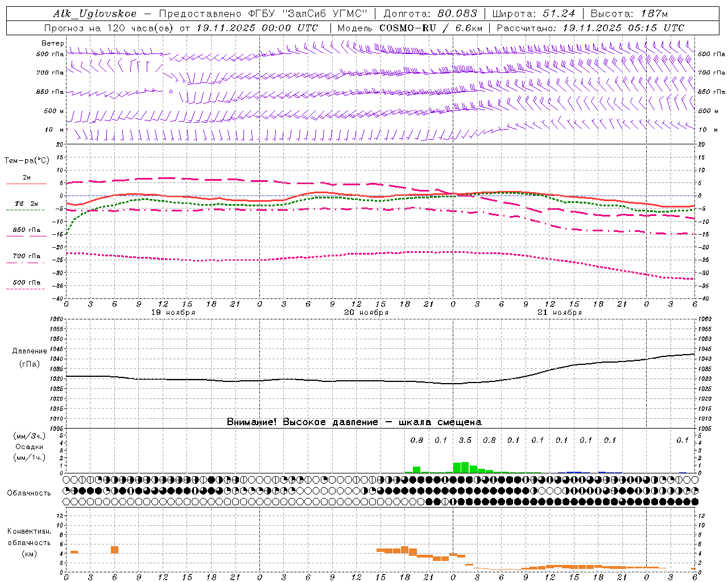
Task: Click the Высота 187м header field
Action: [629, 14]
